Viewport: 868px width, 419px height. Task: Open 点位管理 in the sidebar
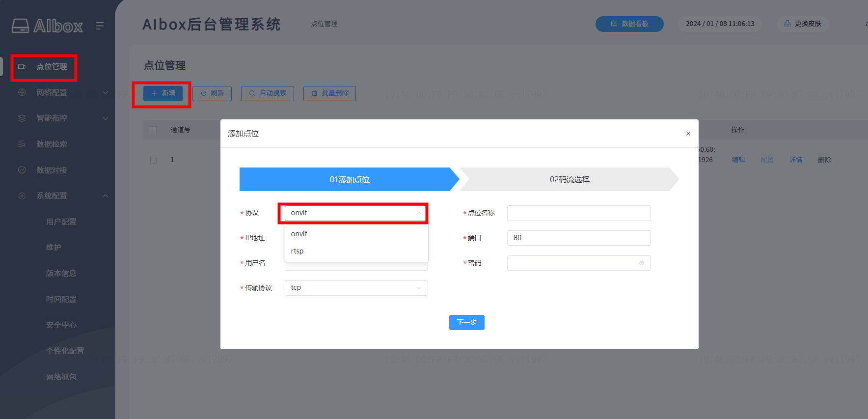click(51, 67)
